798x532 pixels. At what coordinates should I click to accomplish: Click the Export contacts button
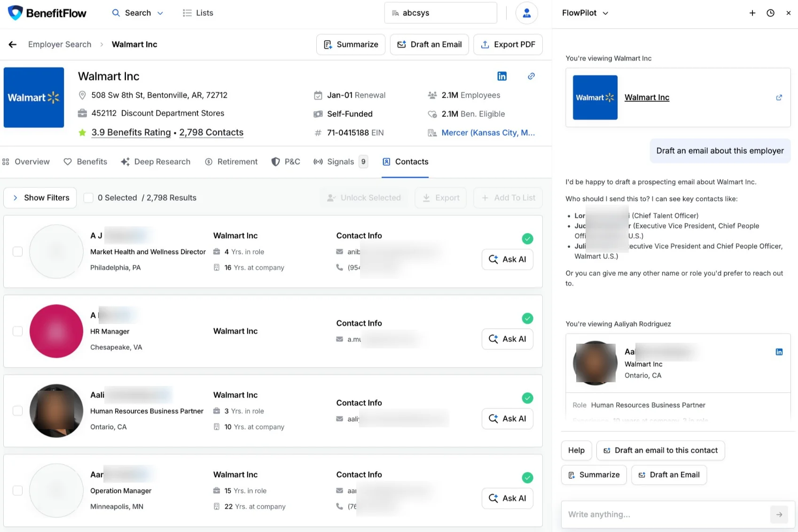point(441,198)
